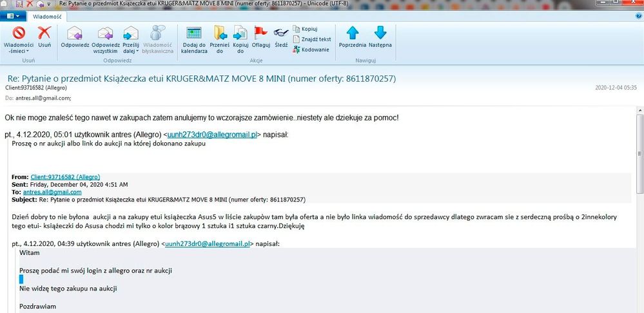The height and width of the screenshot is (313, 644).
Task: Click the line 'Nie widzę tego zakupu na aukcji'
Action: point(68,289)
